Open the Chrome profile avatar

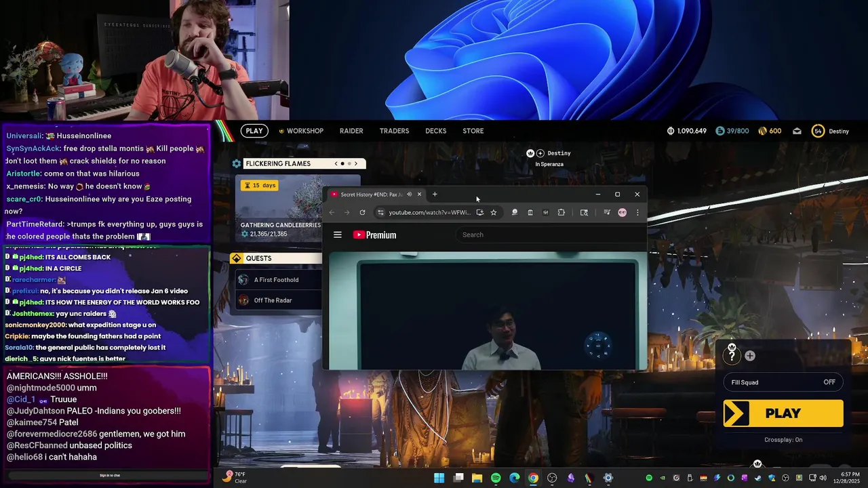[x=623, y=212]
